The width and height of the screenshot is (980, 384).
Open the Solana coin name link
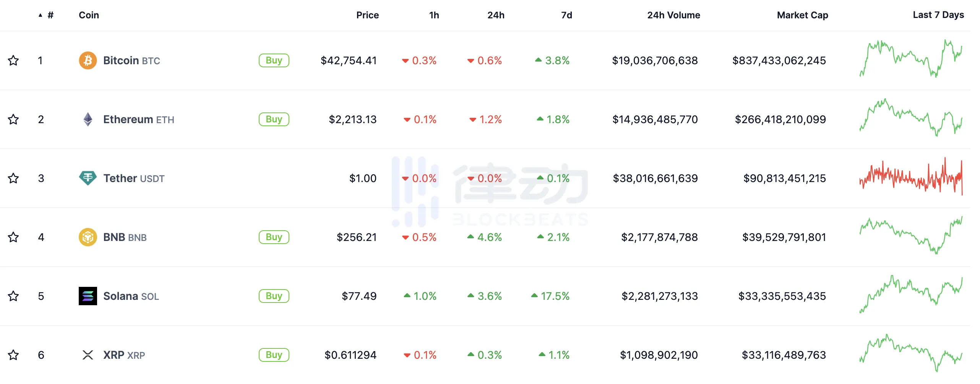tap(121, 296)
